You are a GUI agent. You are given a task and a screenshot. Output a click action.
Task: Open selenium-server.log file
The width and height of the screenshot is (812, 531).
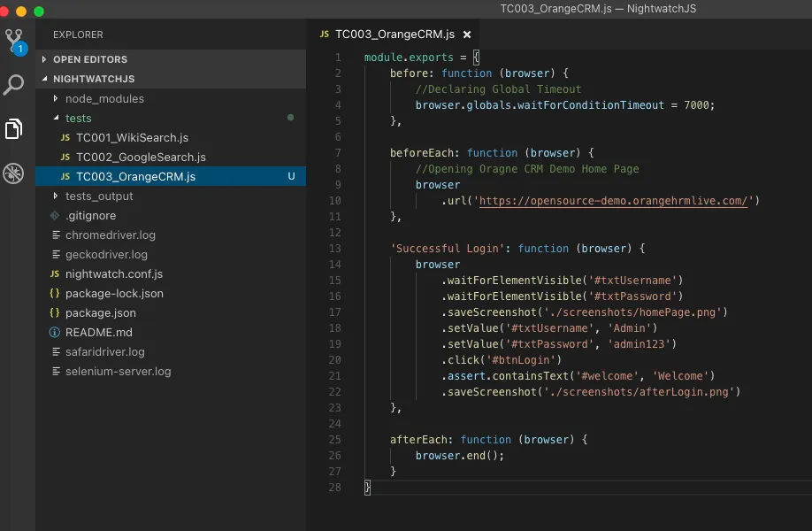pyautogui.click(x=171, y=371)
